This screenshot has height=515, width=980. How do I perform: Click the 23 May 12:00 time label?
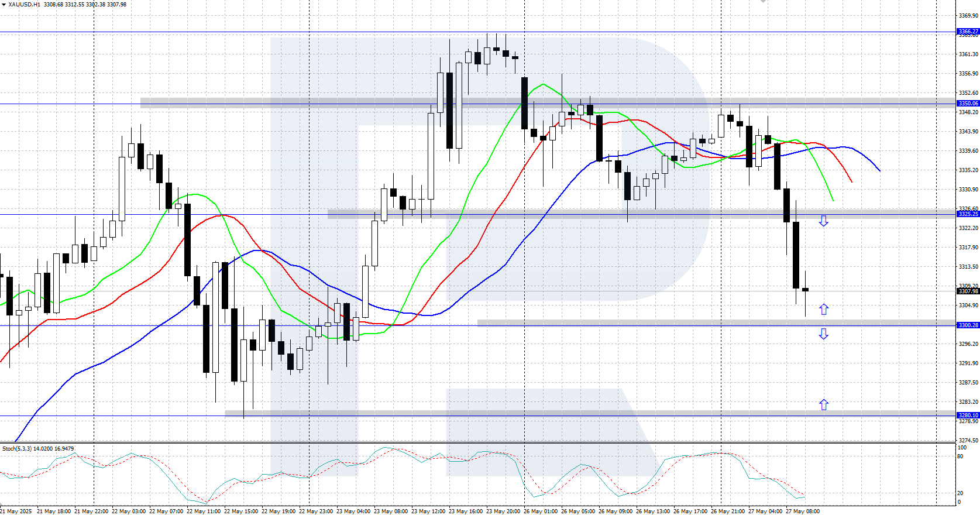click(x=428, y=511)
